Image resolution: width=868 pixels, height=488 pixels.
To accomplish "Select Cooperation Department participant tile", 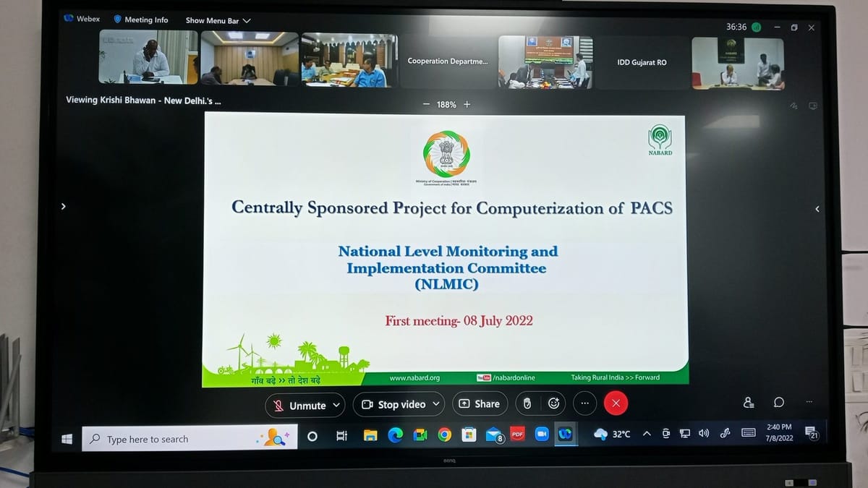I will (x=448, y=61).
